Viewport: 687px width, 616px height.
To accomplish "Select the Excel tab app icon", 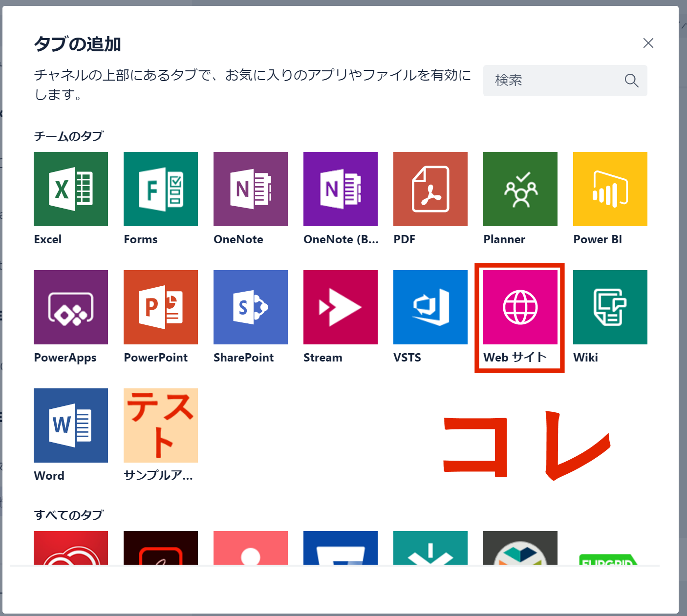I will click(x=71, y=189).
